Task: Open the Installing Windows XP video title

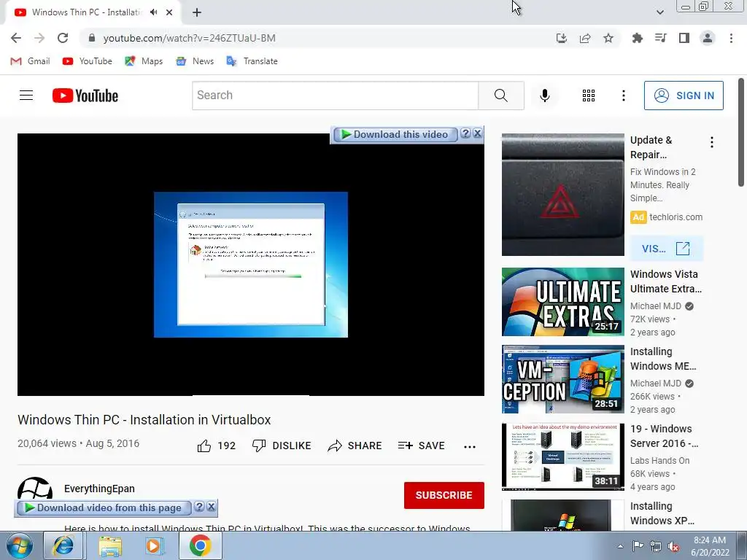Action: tap(662, 513)
